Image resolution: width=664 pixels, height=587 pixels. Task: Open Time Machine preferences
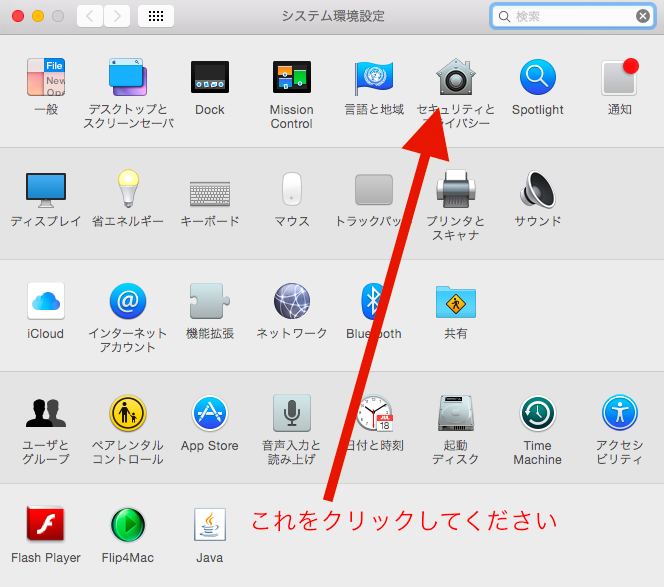tap(538, 413)
